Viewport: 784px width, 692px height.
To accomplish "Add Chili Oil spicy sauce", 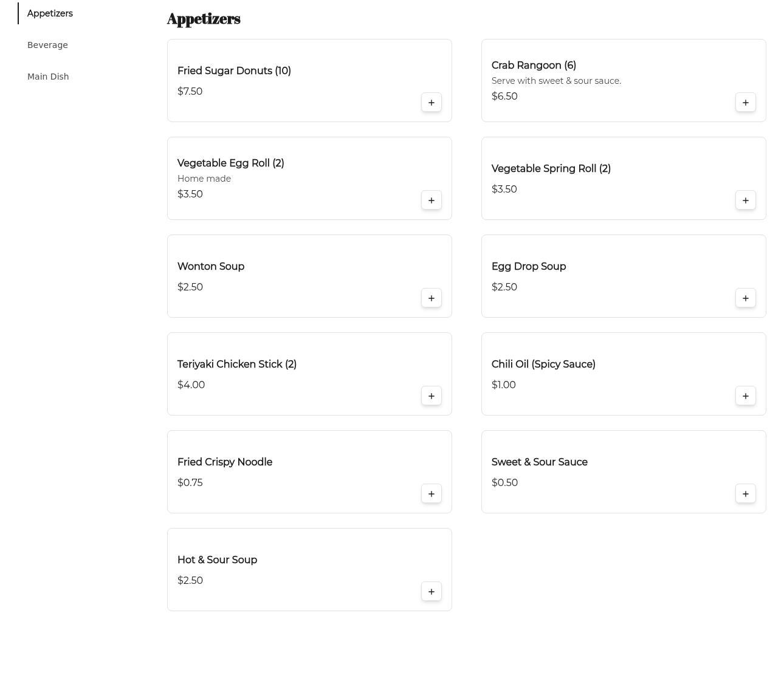I will pos(745,396).
